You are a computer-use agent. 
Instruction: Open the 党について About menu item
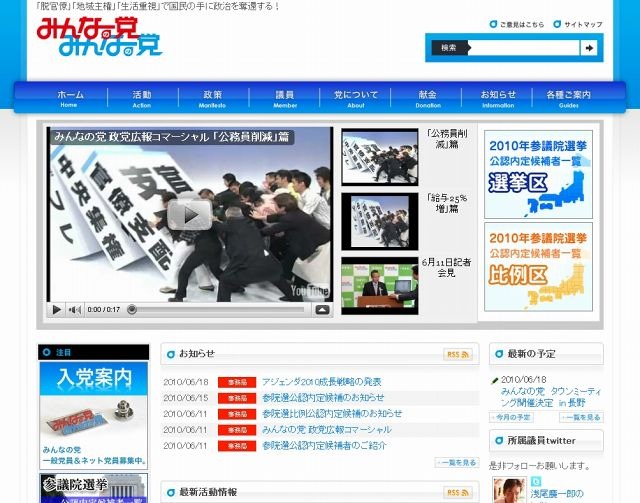[x=356, y=98]
